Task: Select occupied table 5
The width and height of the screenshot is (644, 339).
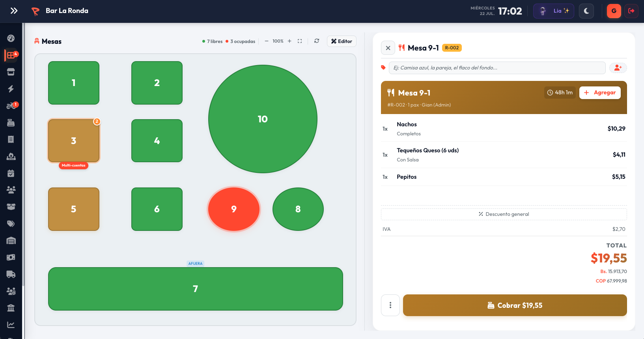Action: click(x=74, y=209)
